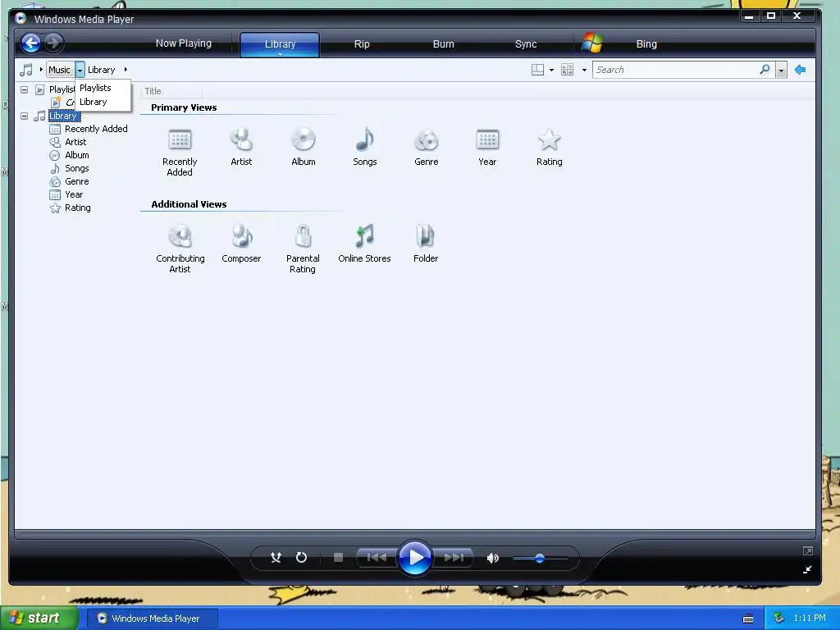Click the Music breadcrumb button
840x630 pixels.
(59, 70)
